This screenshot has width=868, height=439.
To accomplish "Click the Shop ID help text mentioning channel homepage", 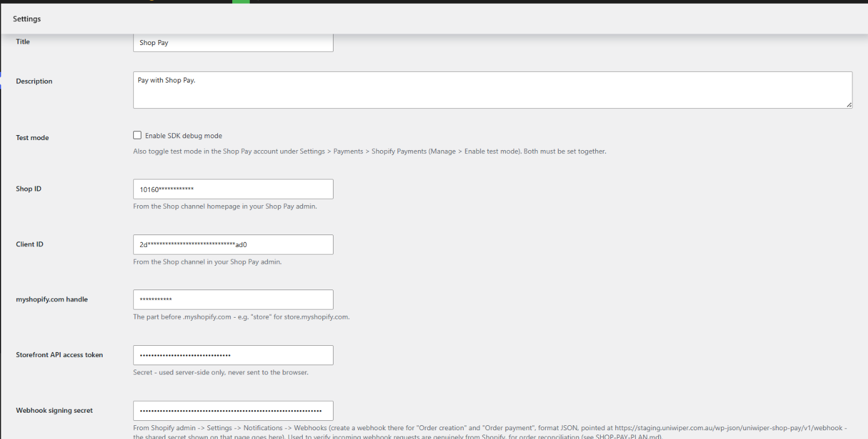I will (225, 206).
